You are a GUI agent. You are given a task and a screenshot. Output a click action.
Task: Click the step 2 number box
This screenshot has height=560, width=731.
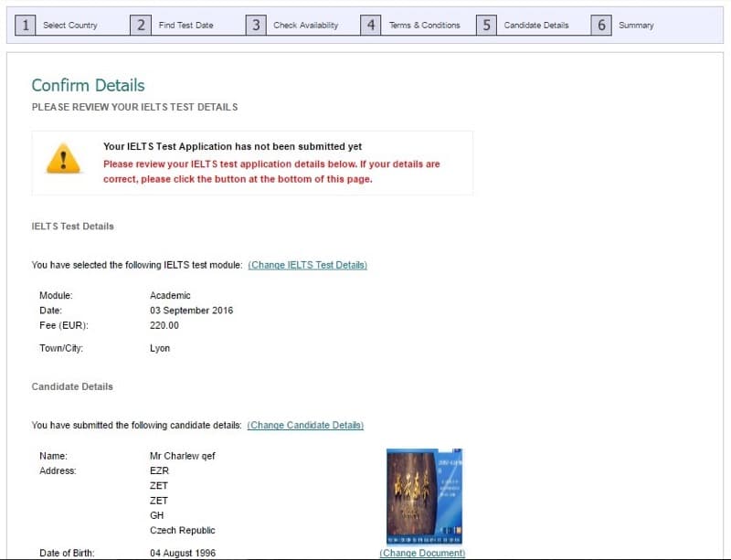click(x=141, y=25)
